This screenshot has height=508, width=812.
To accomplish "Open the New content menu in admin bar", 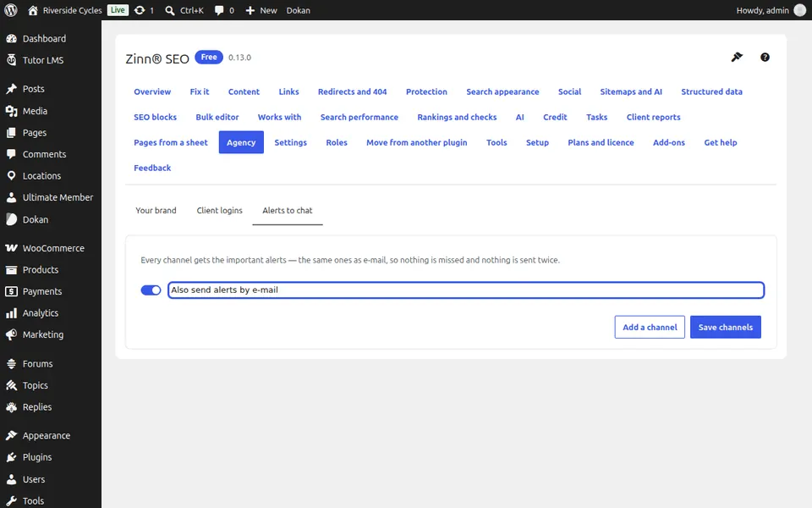I will coord(261,10).
